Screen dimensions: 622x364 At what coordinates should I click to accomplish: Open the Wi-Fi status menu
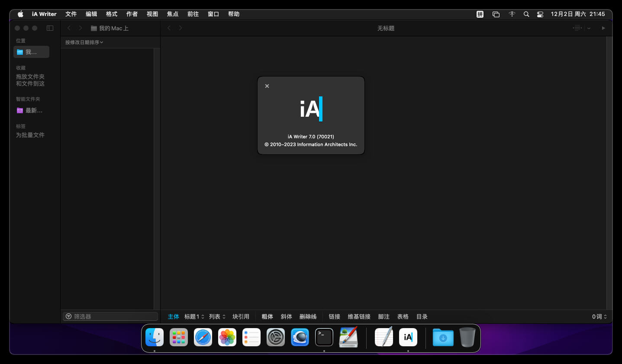click(512, 14)
